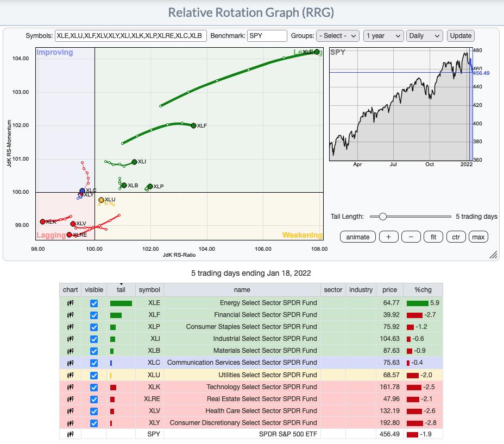Click the XLE tail bar in table
The image size is (504, 444).
(x=121, y=303)
